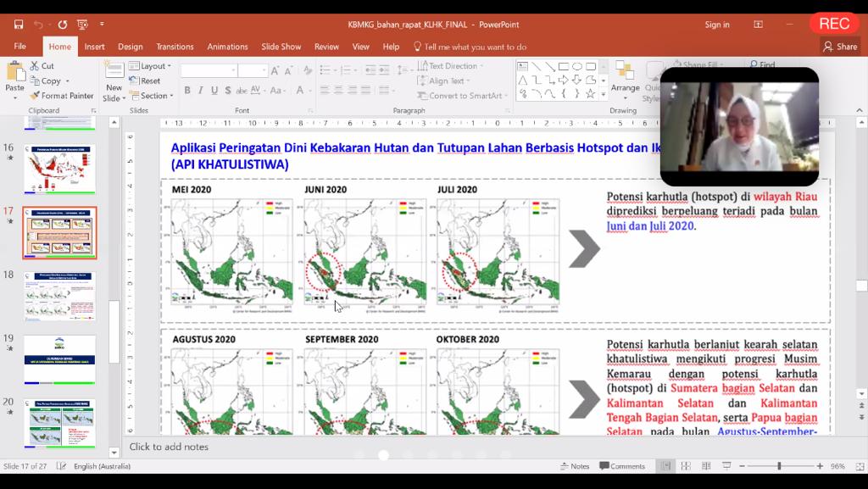Switch to Reading View icon

704,466
